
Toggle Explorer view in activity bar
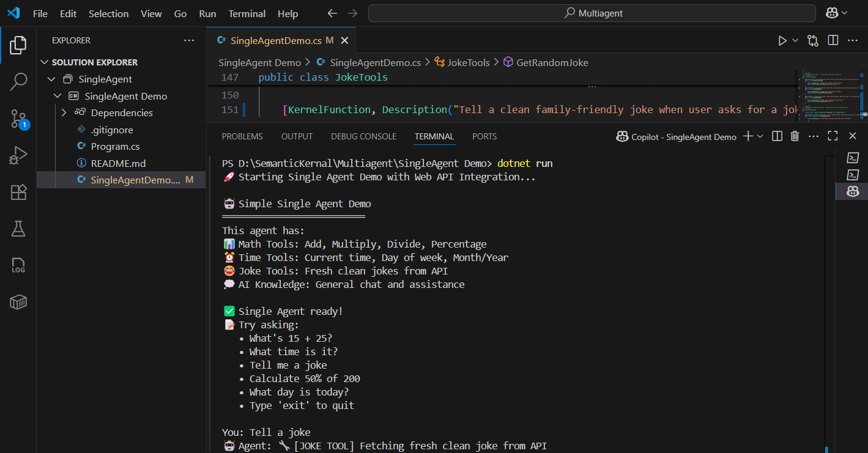tap(18, 45)
